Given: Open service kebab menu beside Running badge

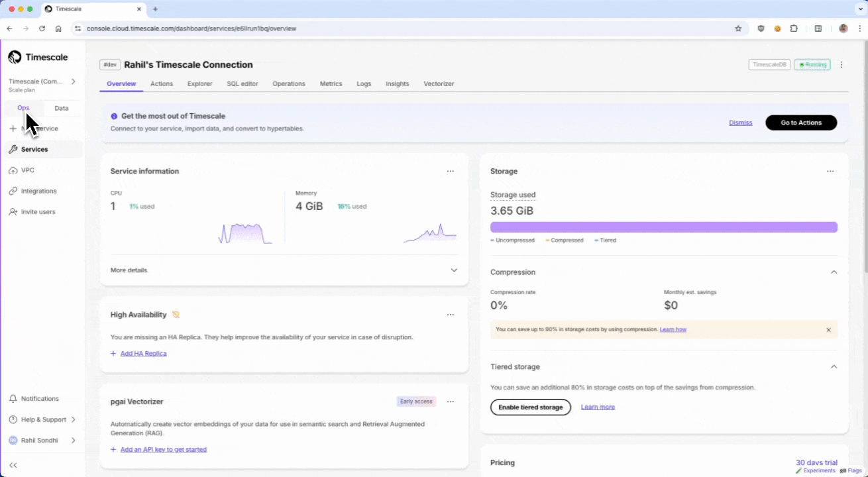Looking at the screenshot, I should [x=841, y=65].
